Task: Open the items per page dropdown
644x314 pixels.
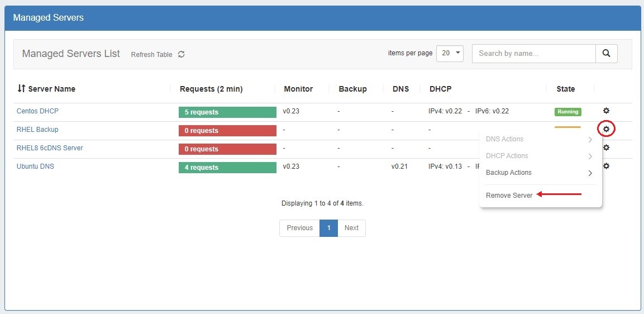Action: pos(449,54)
